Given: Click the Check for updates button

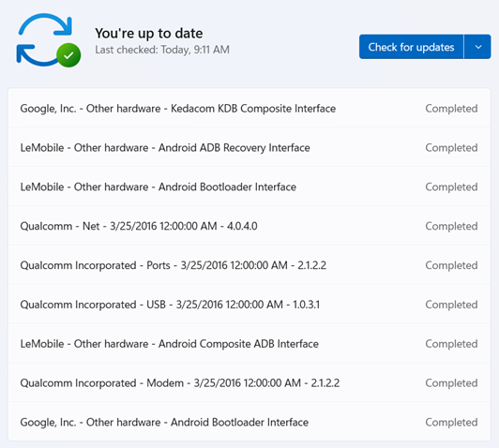Looking at the screenshot, I should [411, 47].
